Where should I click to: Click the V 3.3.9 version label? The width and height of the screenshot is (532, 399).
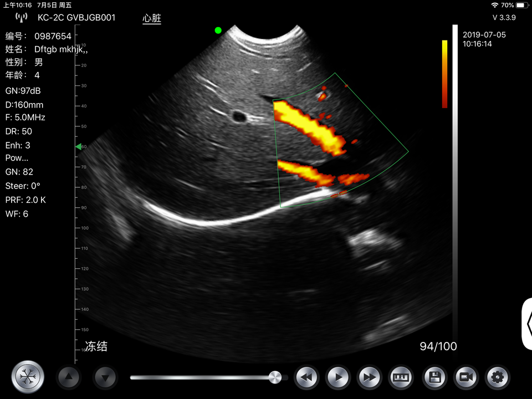[x=504, y=18]
